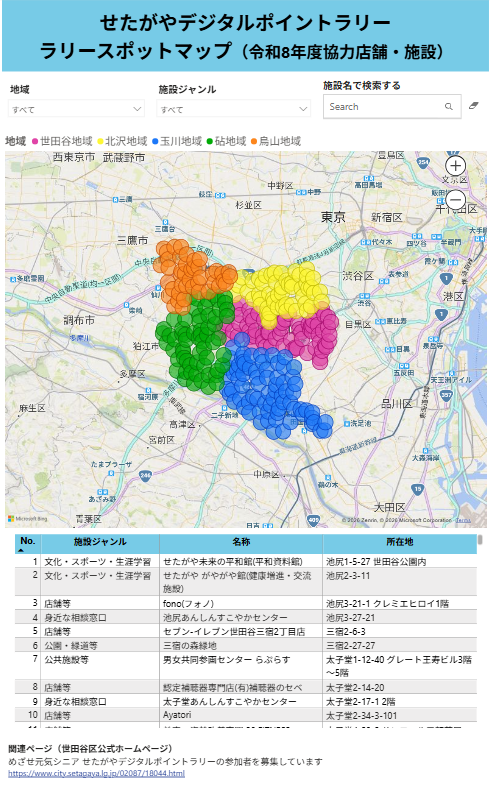
Task: Open the 施設ジャンル dropdown
Action: tap(234, 109)
